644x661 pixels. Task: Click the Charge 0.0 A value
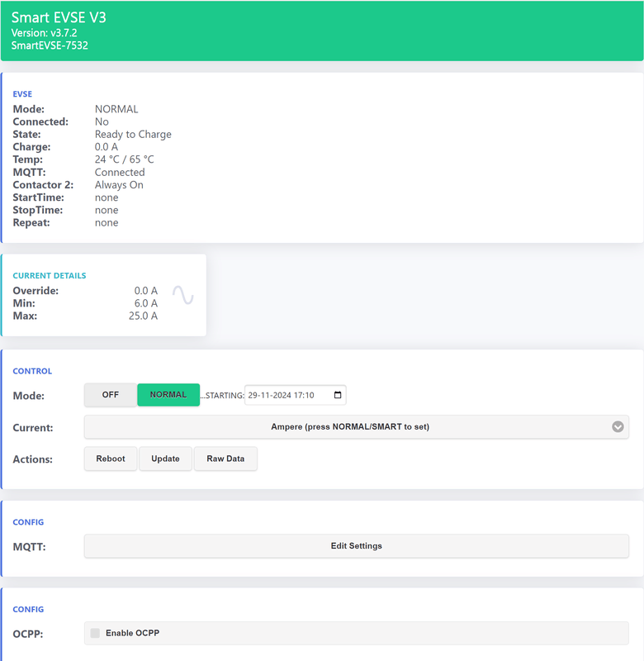107,147
